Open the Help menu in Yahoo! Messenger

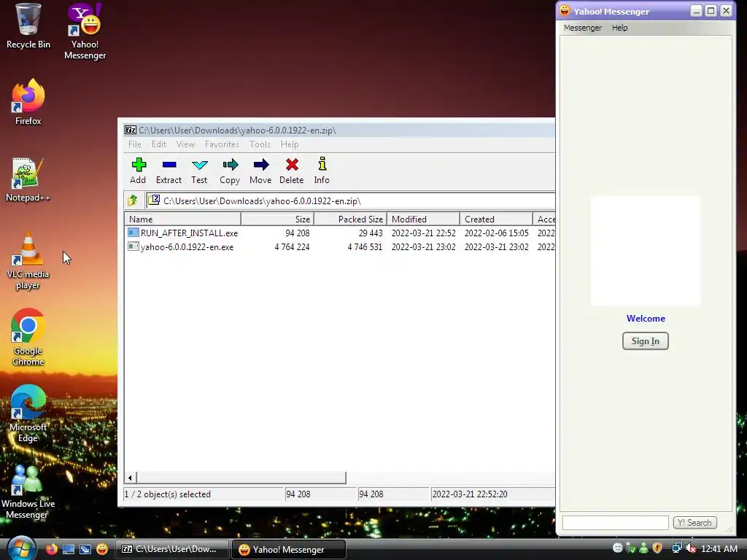[x=620, y=28]
